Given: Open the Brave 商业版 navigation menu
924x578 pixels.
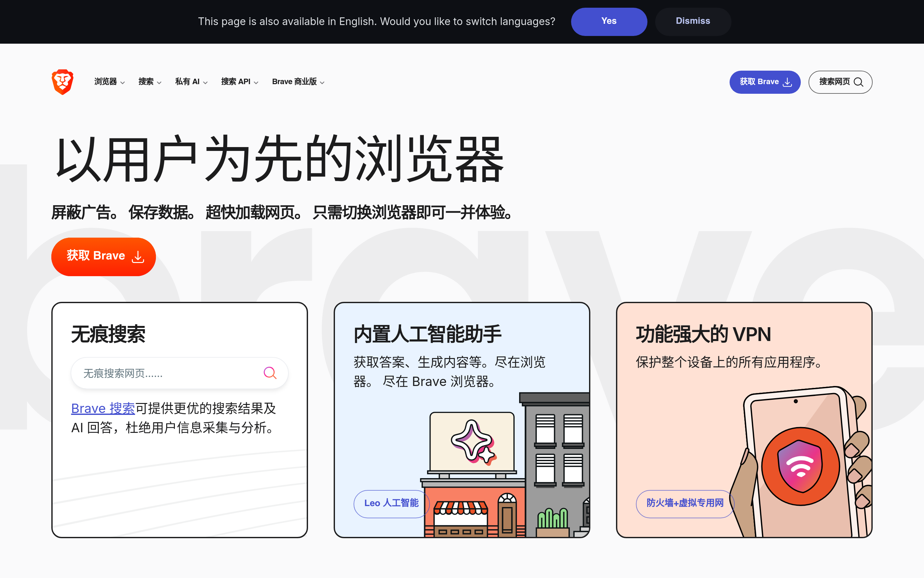Looking at the screenshot, I should coord(299,82).
